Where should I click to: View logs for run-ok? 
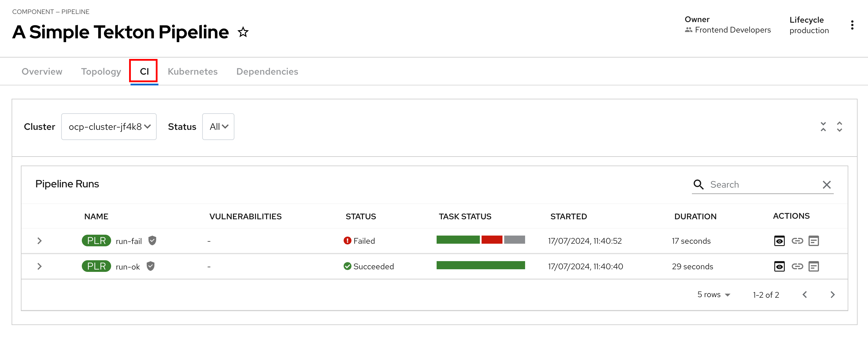pos(813,266)
